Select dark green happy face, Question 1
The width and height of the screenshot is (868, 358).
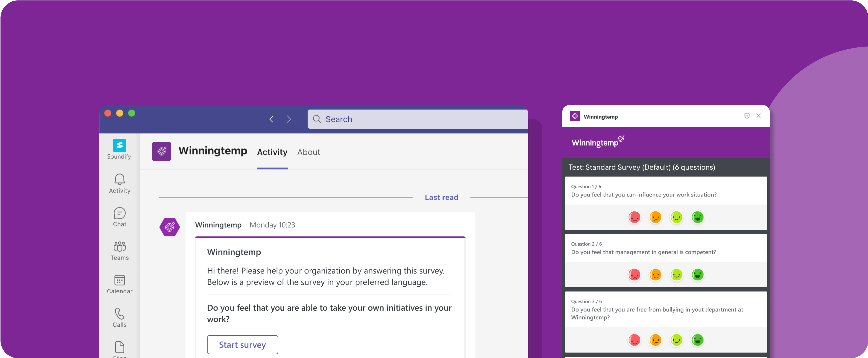coord(698,217)
